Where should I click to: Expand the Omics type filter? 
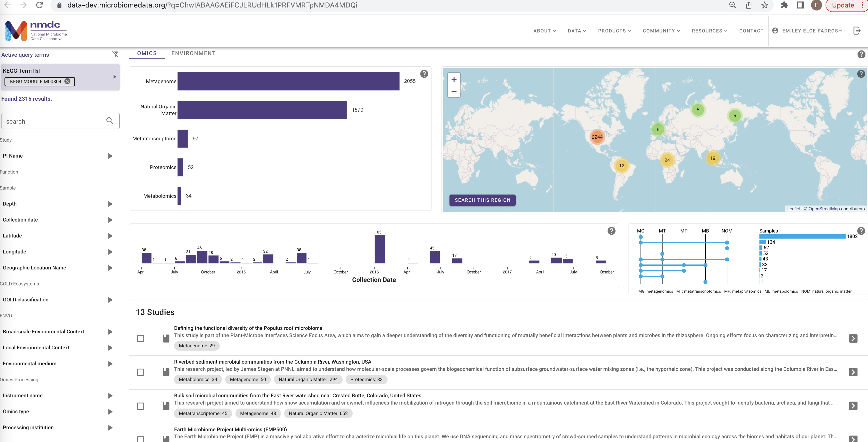[x=110, y=411]
